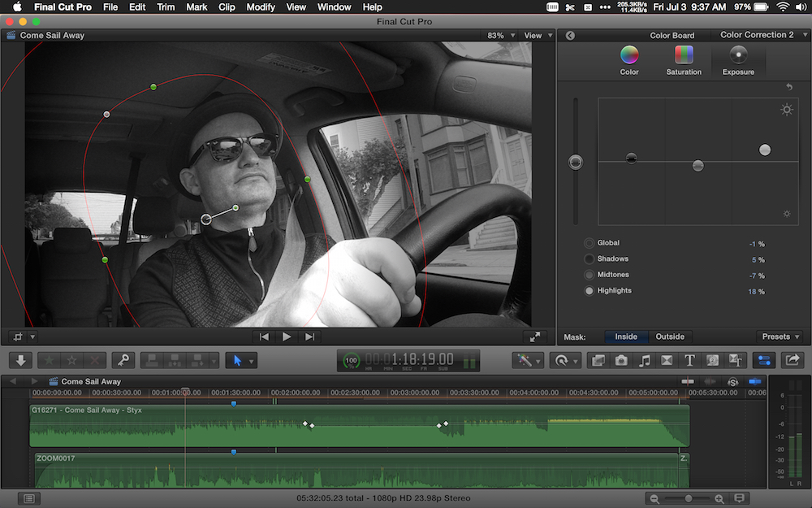This screenshot has height=508, width=812.
Task: Open the viewer zoom 83% dropdown
Action: coord(501,35)
